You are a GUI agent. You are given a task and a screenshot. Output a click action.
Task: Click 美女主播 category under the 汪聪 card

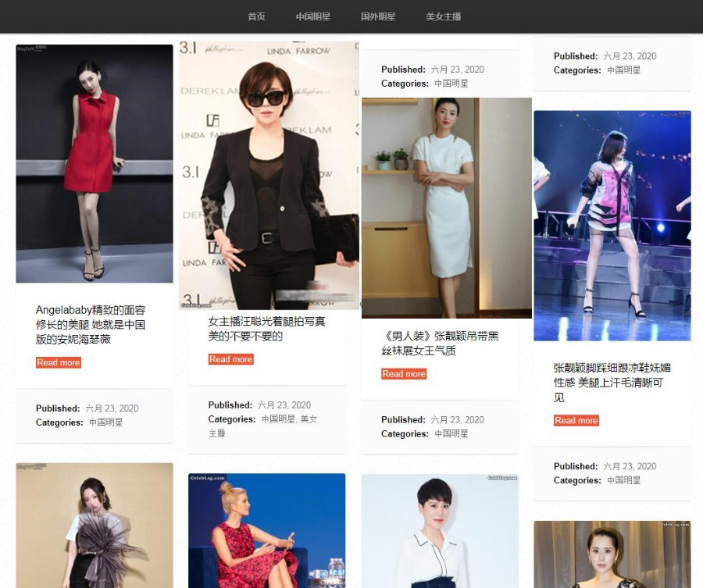pyautogui.click(x=262, y=426)
